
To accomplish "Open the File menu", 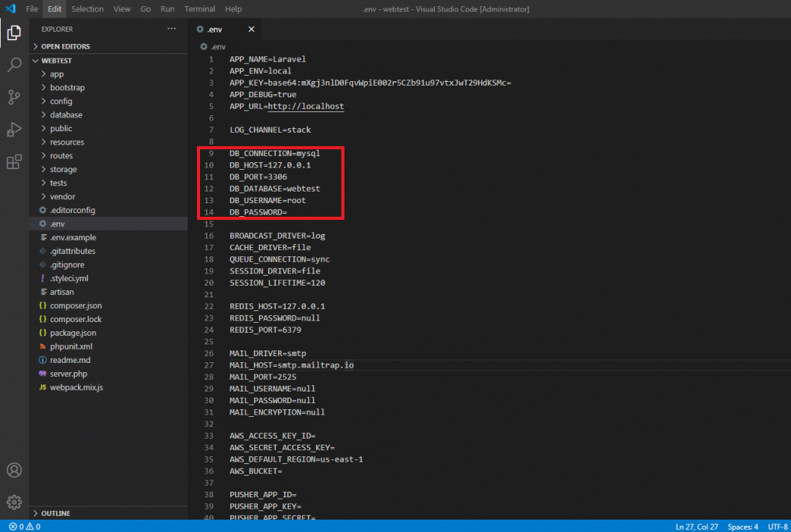I will 32,9.
